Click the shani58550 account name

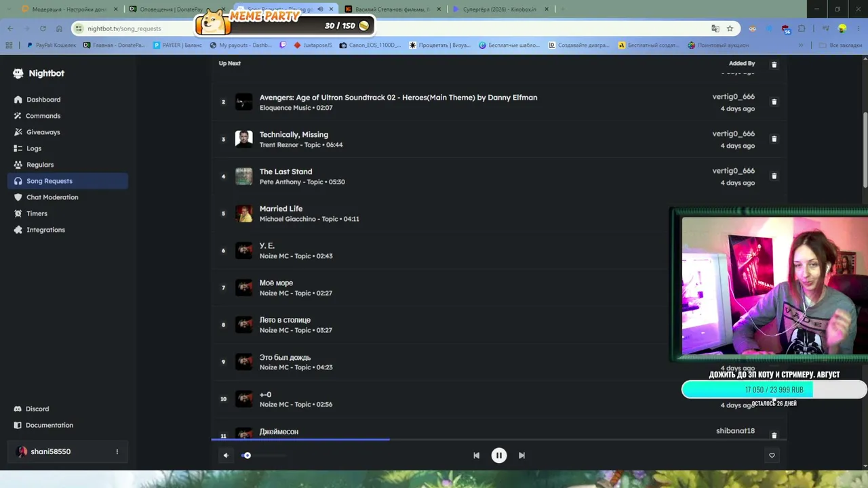50,451
